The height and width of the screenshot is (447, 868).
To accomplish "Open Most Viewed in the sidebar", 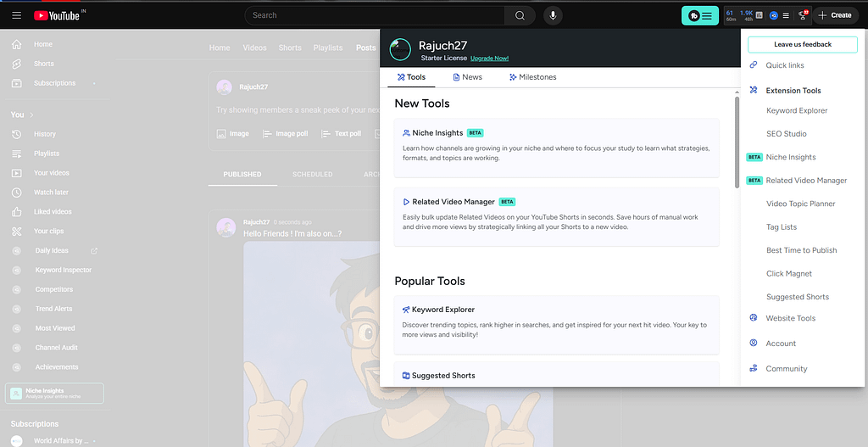I will coord(54,328).
